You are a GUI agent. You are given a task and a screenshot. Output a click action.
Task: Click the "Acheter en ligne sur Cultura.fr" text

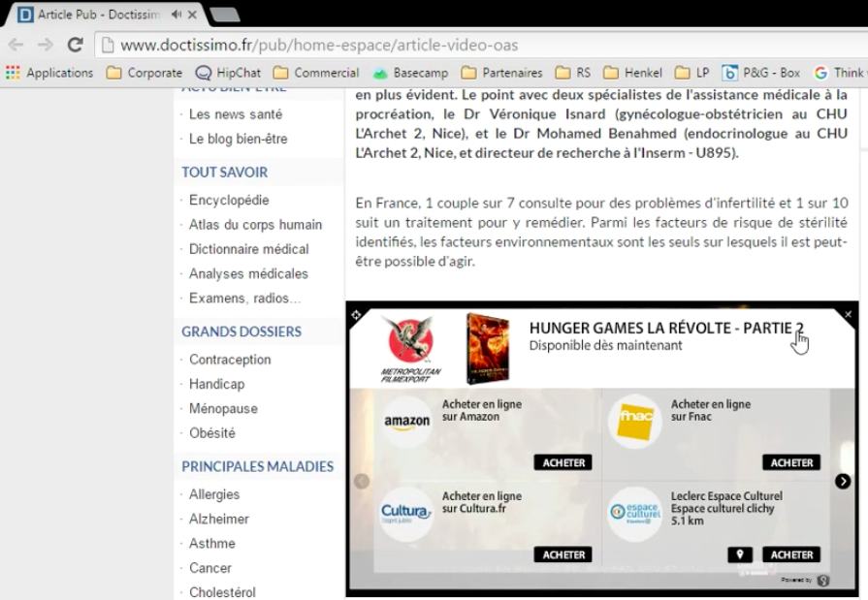point(482,502)
